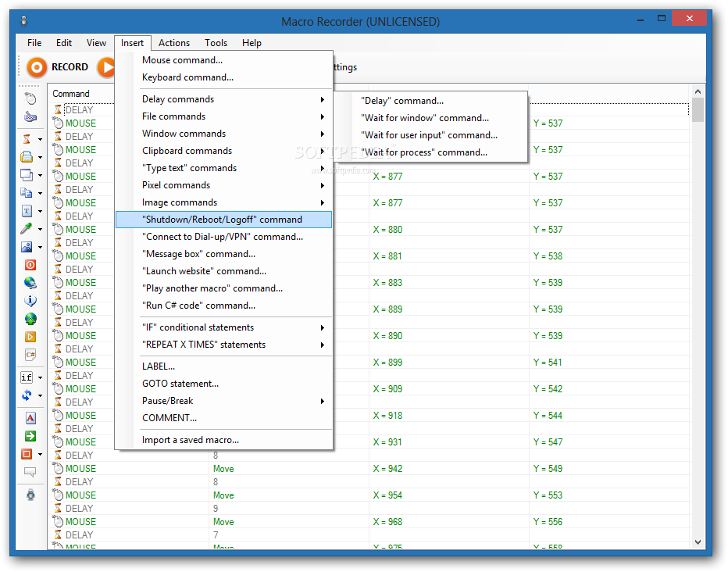The width and height of the screenshot is (728, 572).
Task: Open the View menu
Action: click(x=96, y=43)
